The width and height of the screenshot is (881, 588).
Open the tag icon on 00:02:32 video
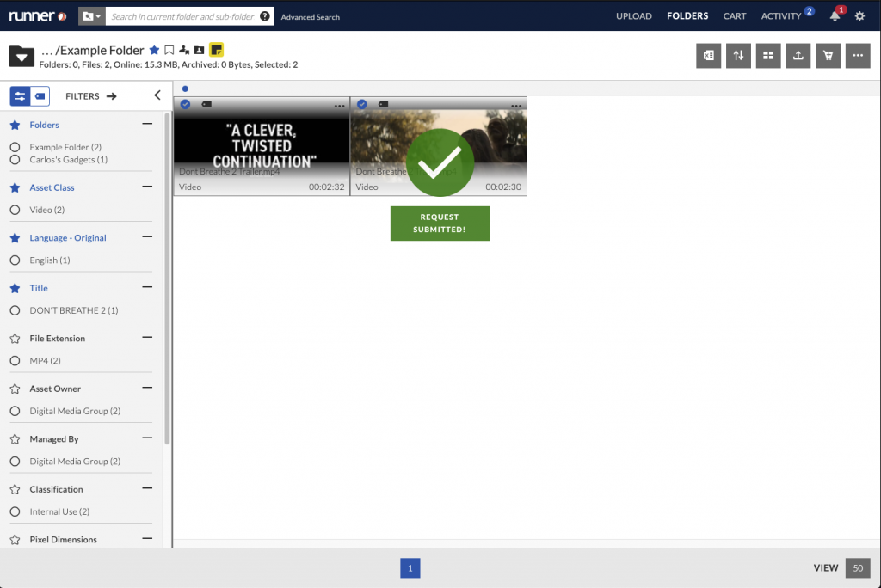point(206,105)
